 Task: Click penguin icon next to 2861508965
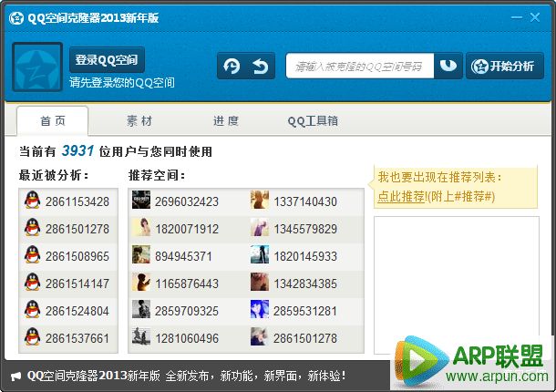point(32,254)
